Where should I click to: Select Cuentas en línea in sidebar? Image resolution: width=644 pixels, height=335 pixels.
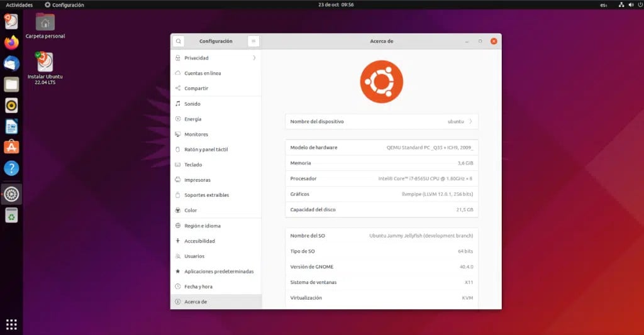tap(216, 73)
